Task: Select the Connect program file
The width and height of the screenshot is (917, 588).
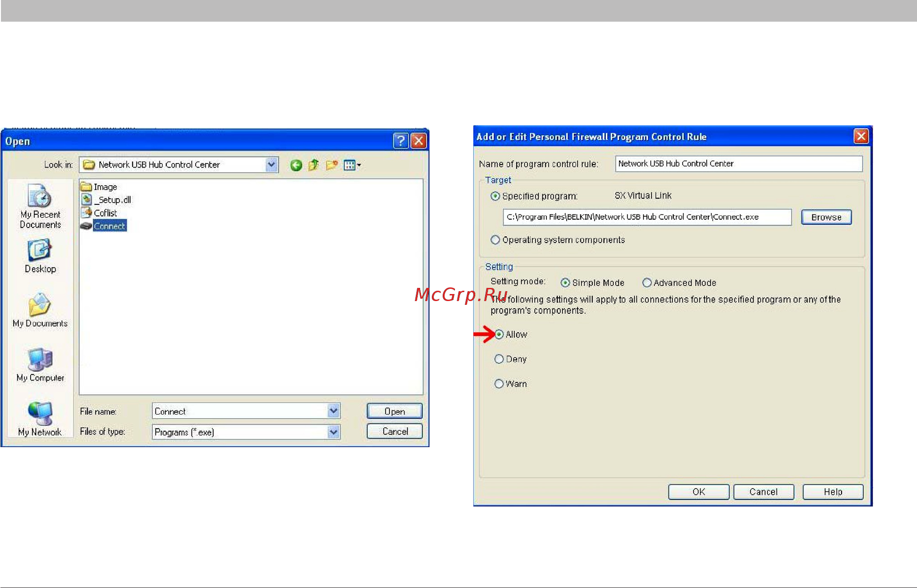Action: coord(103,226)
